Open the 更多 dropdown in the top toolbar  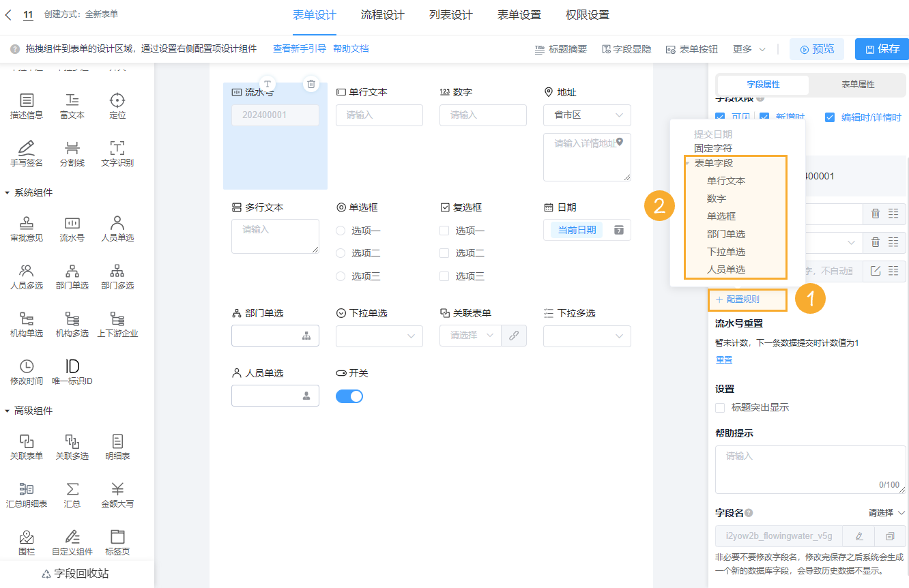point(748,48)
